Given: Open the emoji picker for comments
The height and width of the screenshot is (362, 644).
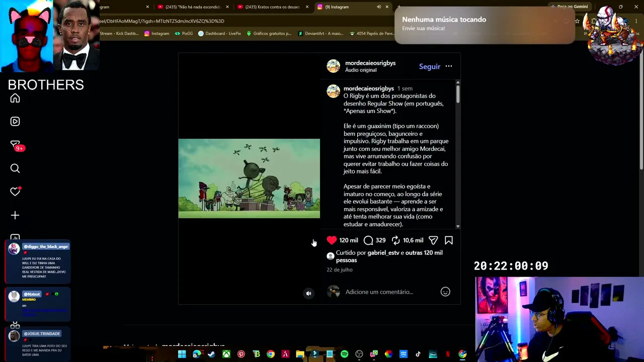Looking at the screenshot, I should click(x=445, y=292).
